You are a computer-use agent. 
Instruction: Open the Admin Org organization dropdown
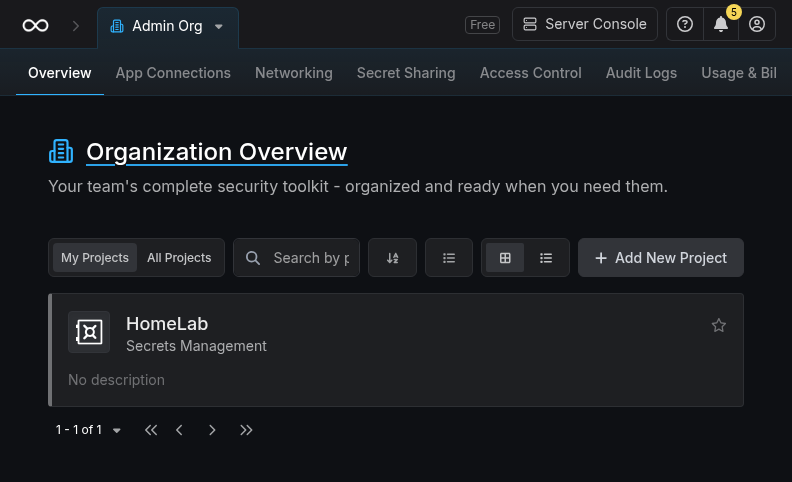tap(168, 26)
